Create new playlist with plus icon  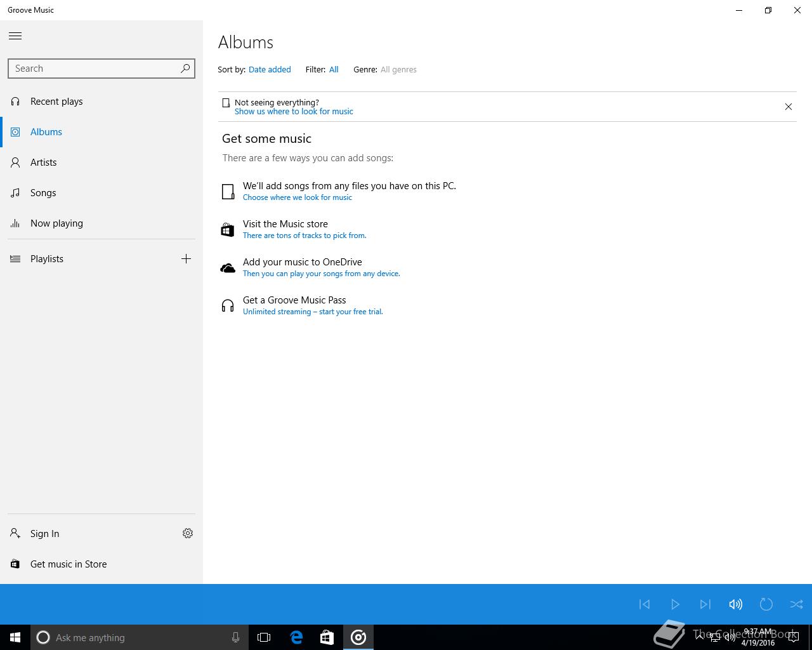click(186, 258)
